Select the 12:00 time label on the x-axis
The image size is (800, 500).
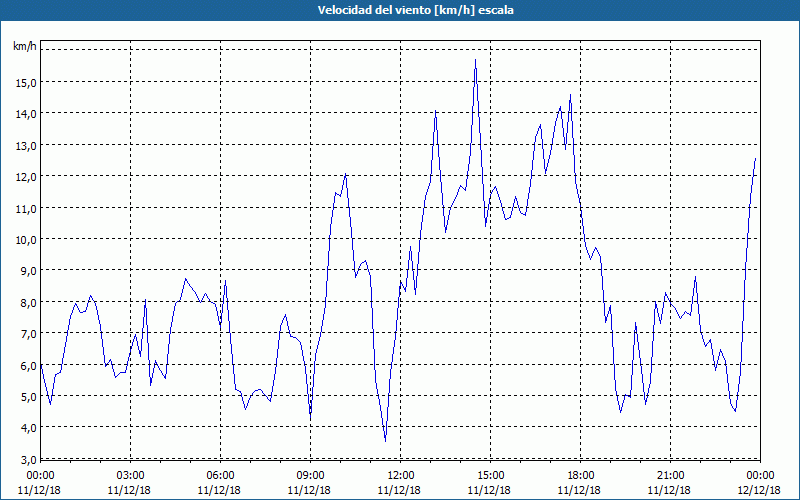pos(400,475)
